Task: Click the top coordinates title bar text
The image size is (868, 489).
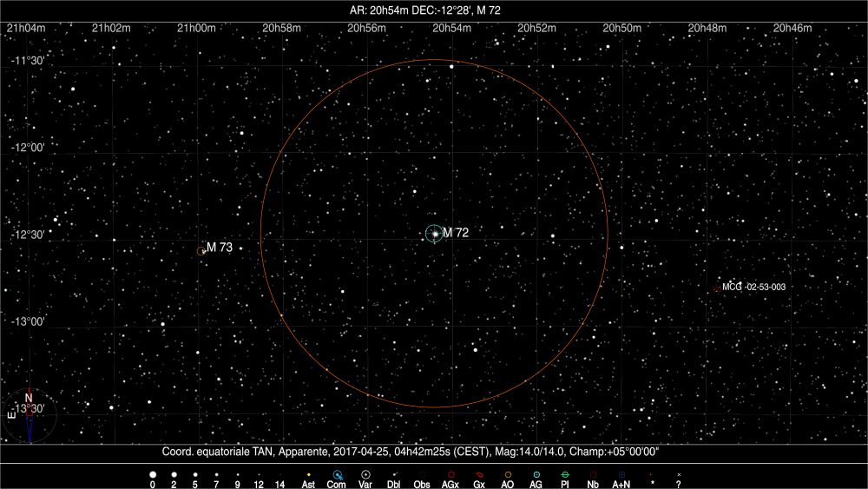Action: 434,10
